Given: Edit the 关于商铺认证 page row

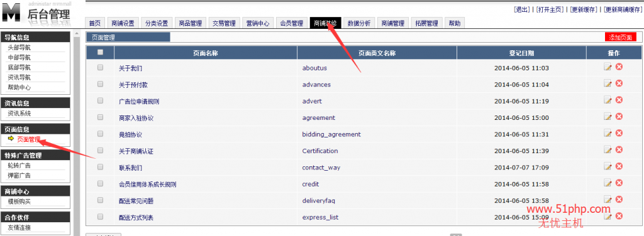Looking at the screenshot, I should pos(608,150).
